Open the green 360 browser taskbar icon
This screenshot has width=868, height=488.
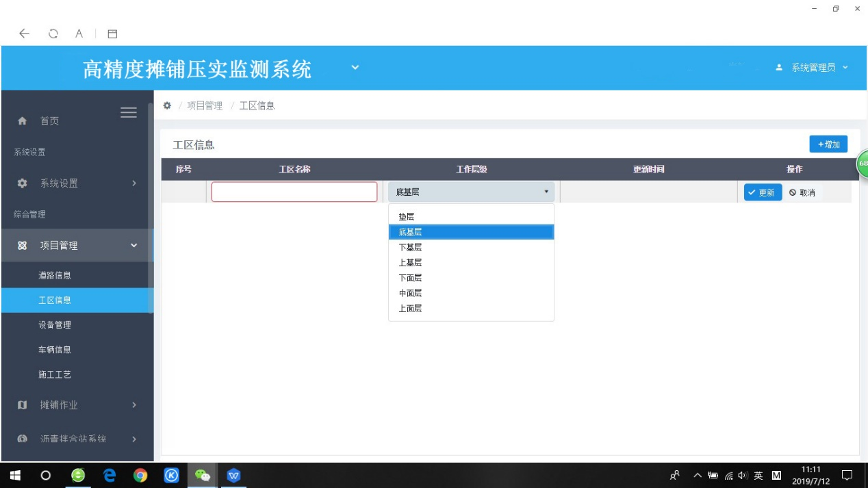coord(78,475)
